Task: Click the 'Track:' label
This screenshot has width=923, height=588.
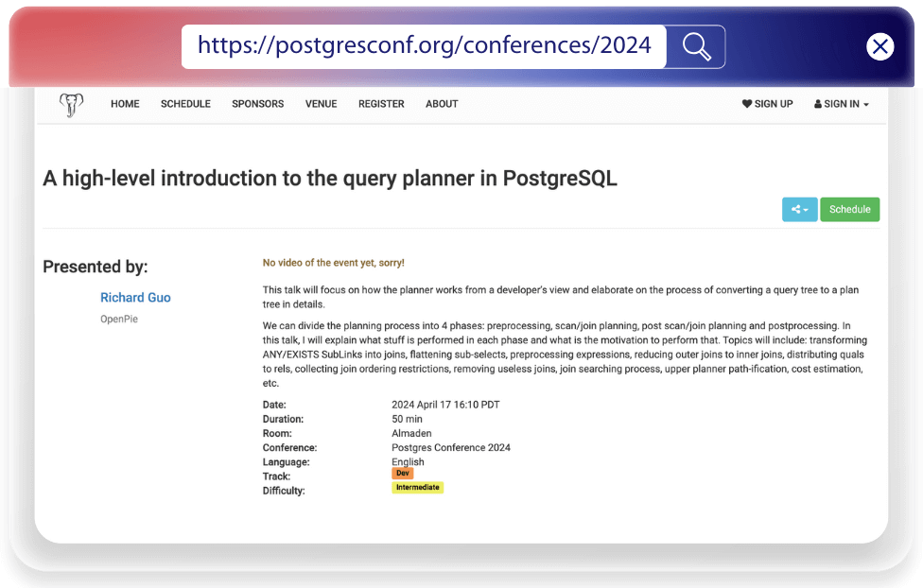Action: pos(277,476)
